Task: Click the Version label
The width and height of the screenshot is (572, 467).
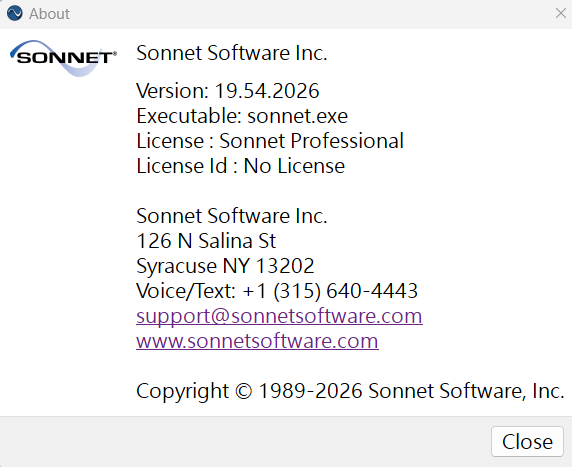Action: coord(172,90)
